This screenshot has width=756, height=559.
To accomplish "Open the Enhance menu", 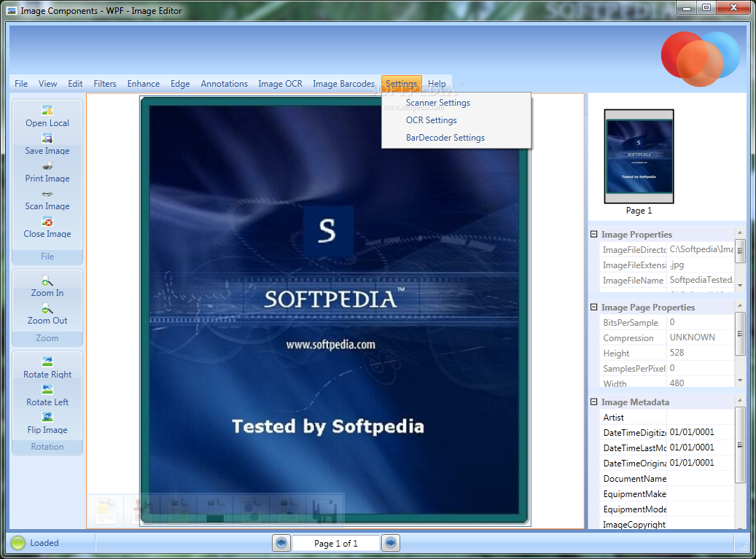I will (143, 84).
